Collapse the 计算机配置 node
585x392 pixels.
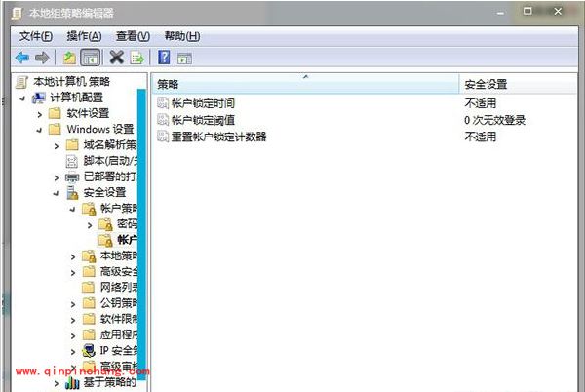23,98
